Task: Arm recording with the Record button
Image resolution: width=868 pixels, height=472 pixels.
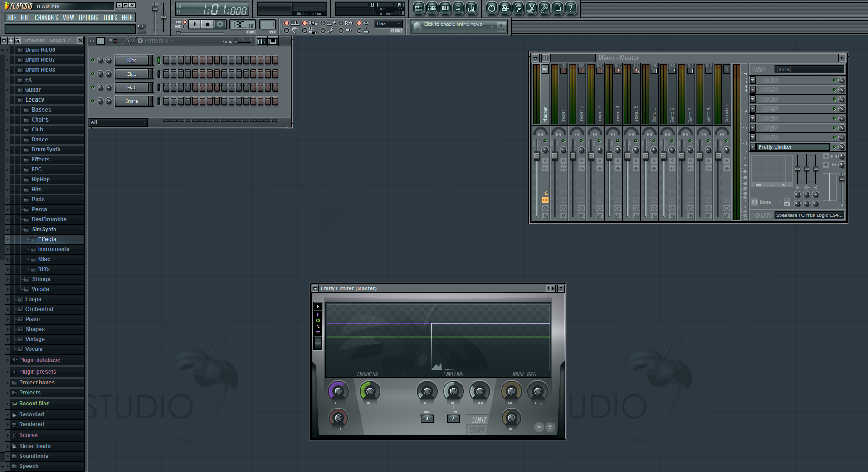Action: tap(220, 24)
